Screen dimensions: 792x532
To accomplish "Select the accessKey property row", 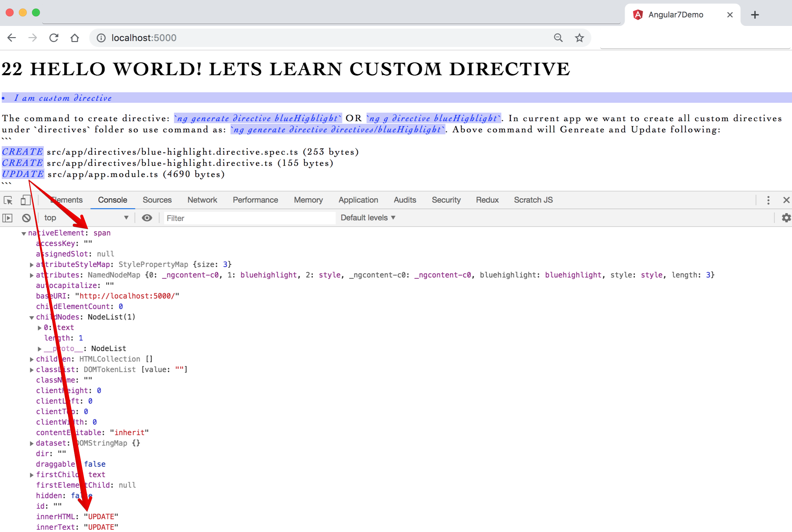I will (x=64, y=244).
